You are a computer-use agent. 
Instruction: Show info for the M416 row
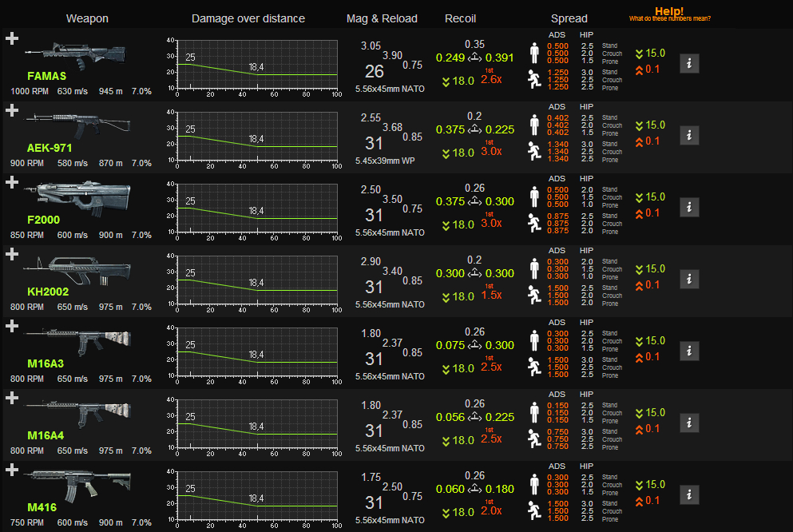pyautogui.click(x=689, y=494)
